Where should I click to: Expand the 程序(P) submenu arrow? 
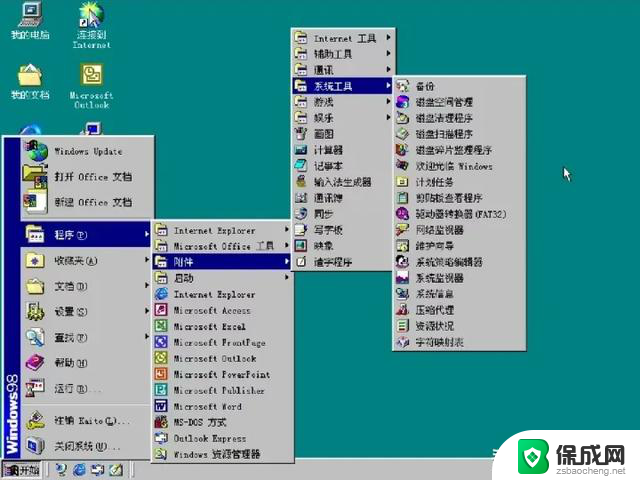(147, 234)
